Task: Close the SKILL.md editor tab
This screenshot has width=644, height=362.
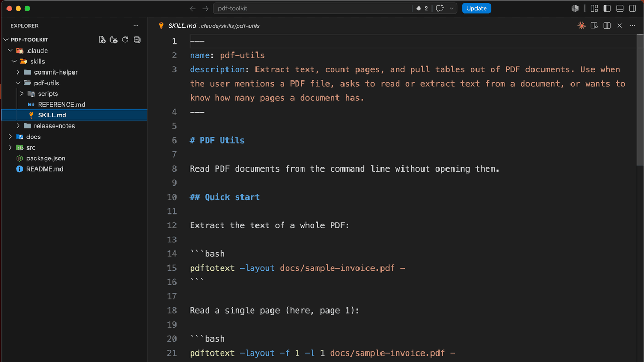Action: pos(620,25)
